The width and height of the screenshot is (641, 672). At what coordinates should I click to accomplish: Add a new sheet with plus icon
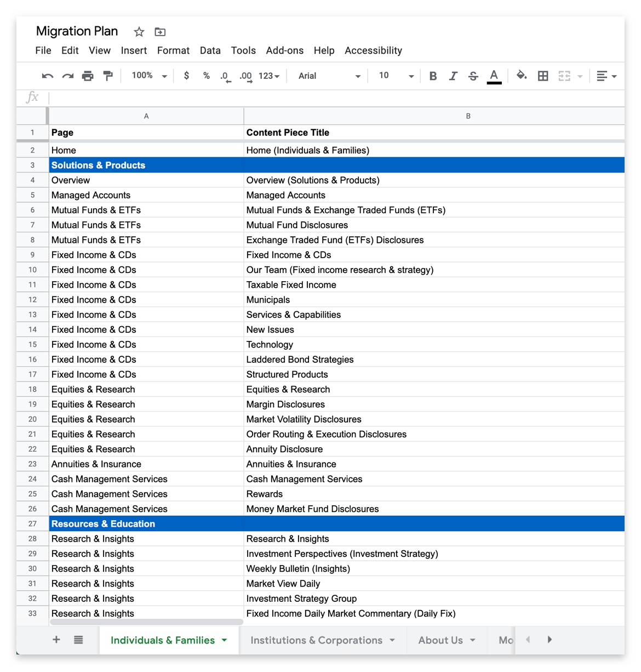pos(56,640)
